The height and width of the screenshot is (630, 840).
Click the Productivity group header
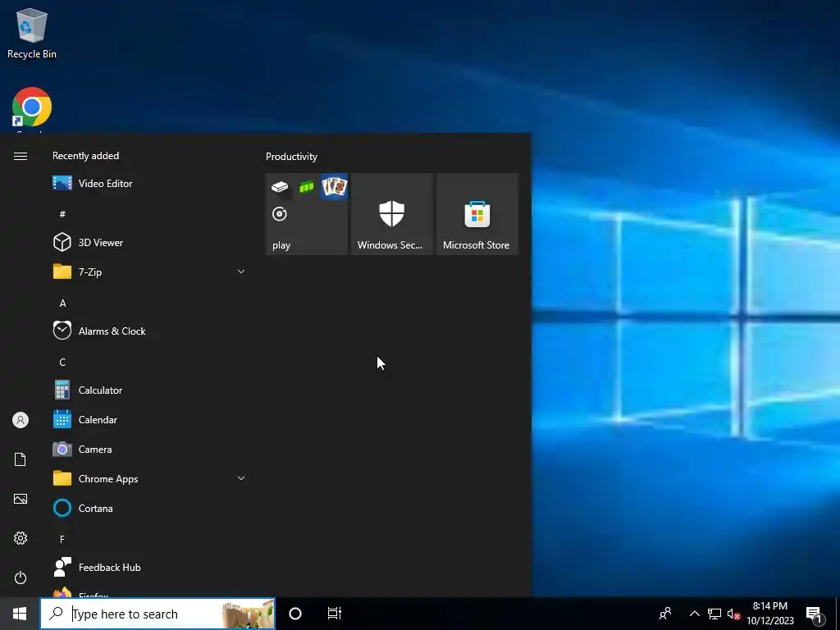(291, 157)
